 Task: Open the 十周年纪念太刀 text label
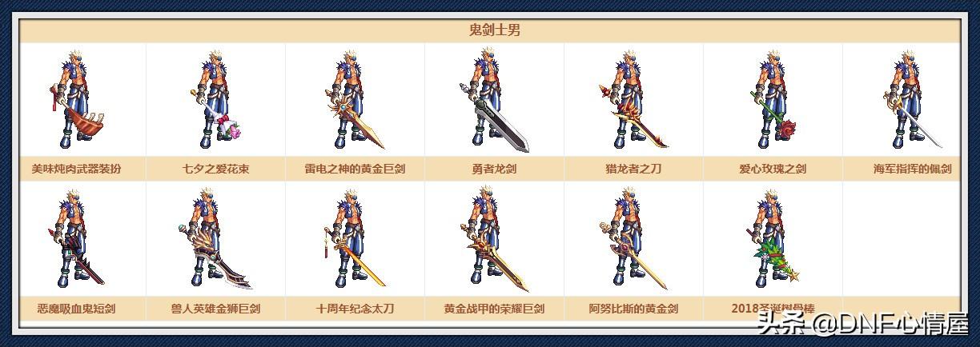click(x=355, y=308)
